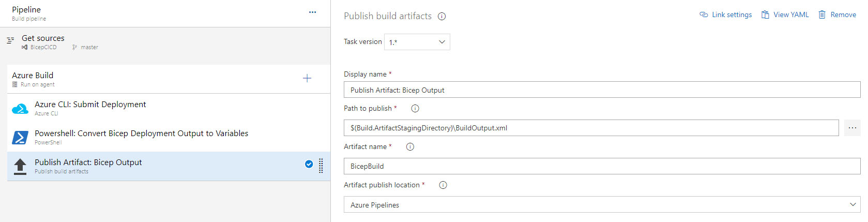
Task: Open the Pipeline more options ellipsis
Action: click(312, 12)
